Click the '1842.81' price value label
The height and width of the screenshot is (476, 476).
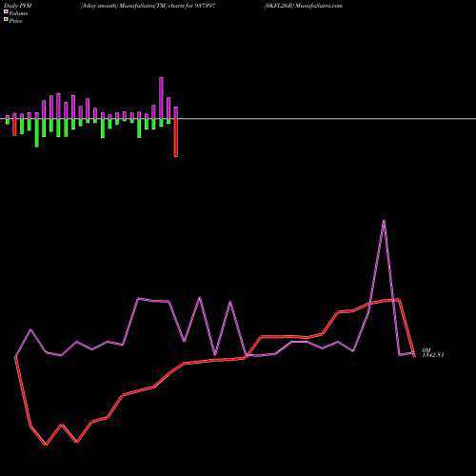433,355
